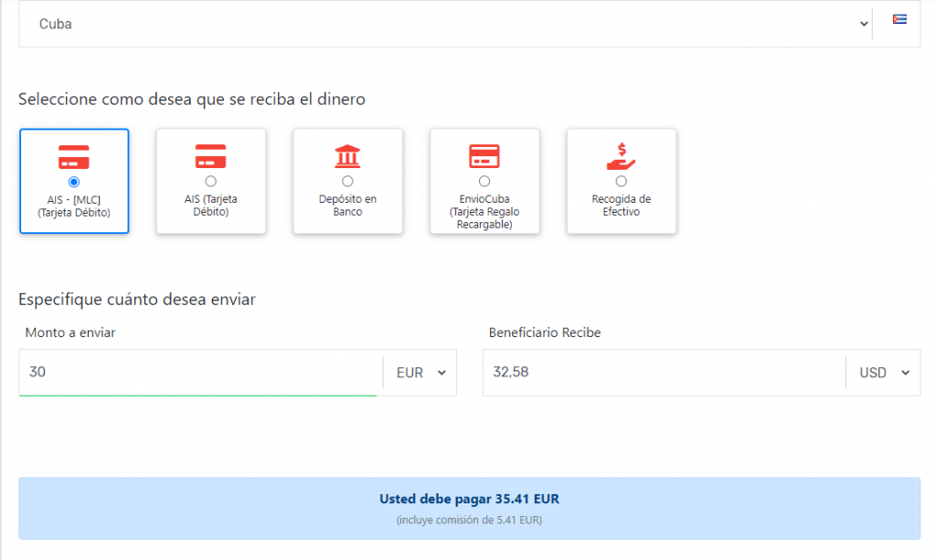
Task: Select the AIS (Tarjeta Débito) radio button
Action: coord(211,181)
